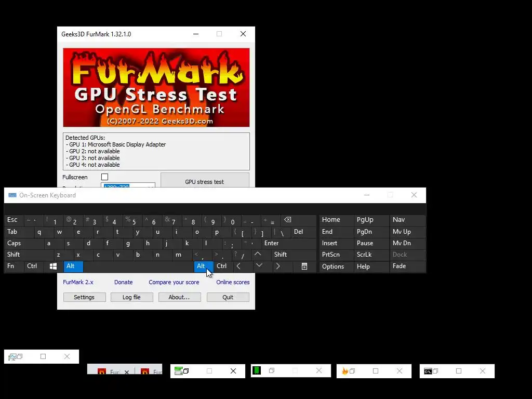The height and width of the screenshot is (399, 532).
Task: Quit FurMark
Action: 228,297
